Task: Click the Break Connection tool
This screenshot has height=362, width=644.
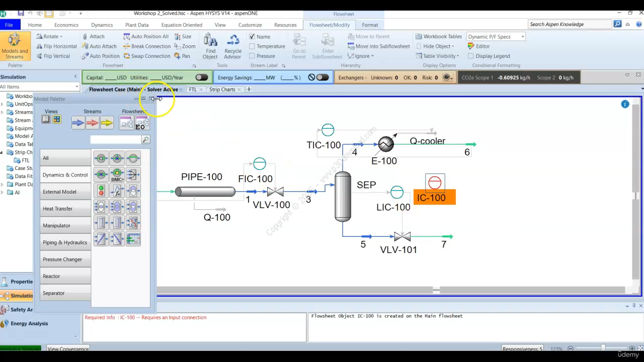Action: (x=147, y=46)
